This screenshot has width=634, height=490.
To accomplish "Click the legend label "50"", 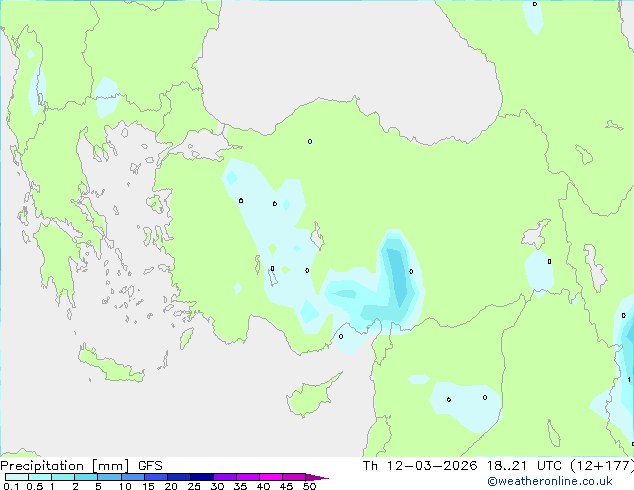I will click(x=309, y=486).
